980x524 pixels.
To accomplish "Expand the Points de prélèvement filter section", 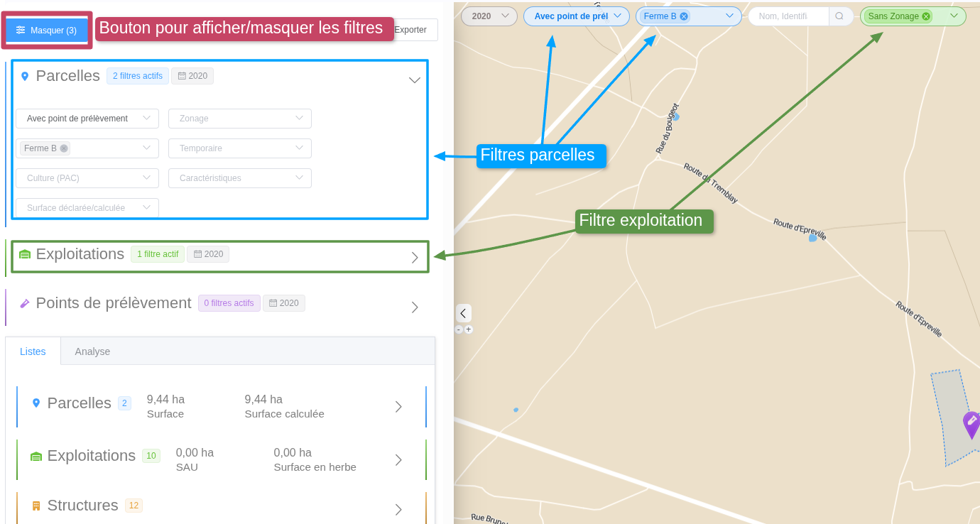I will point(415,307).
